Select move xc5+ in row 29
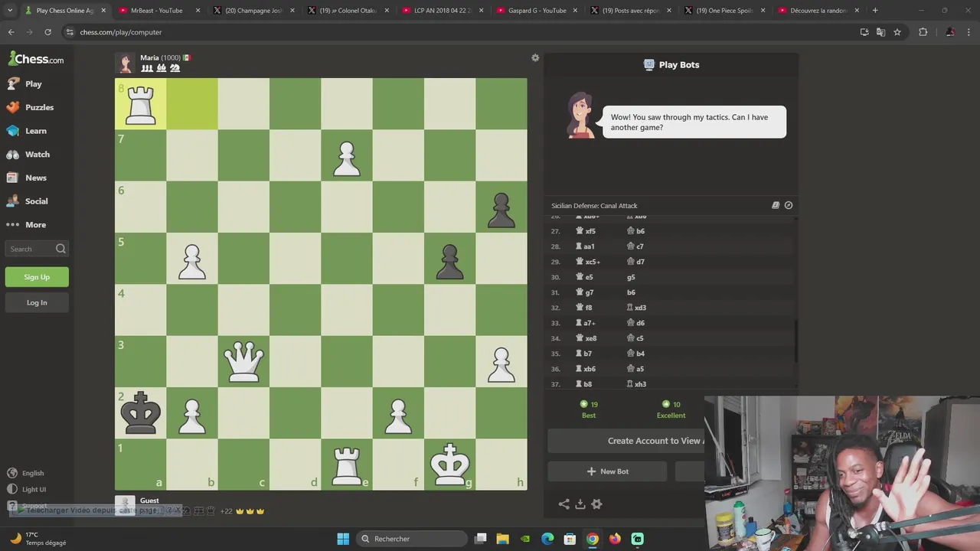980x551 pixels. click(588, 262)
